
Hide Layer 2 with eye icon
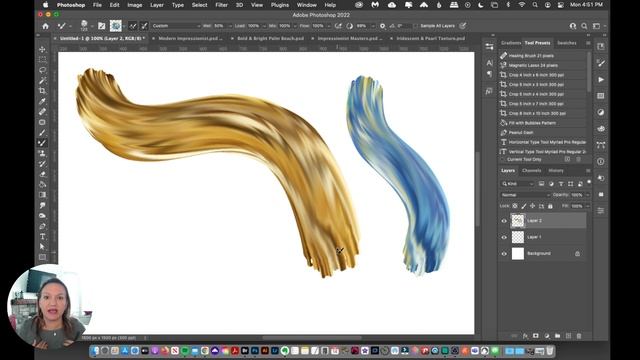(504, 221)
